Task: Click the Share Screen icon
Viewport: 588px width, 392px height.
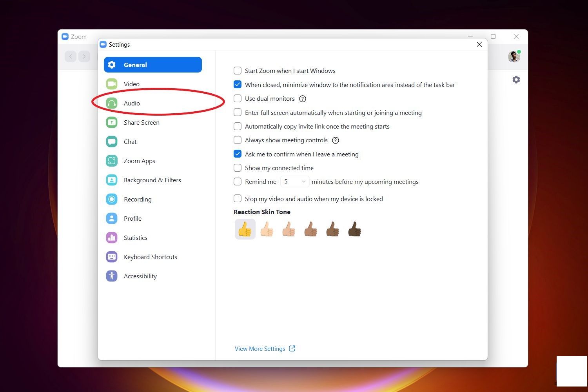Action: tap(112, 122)
